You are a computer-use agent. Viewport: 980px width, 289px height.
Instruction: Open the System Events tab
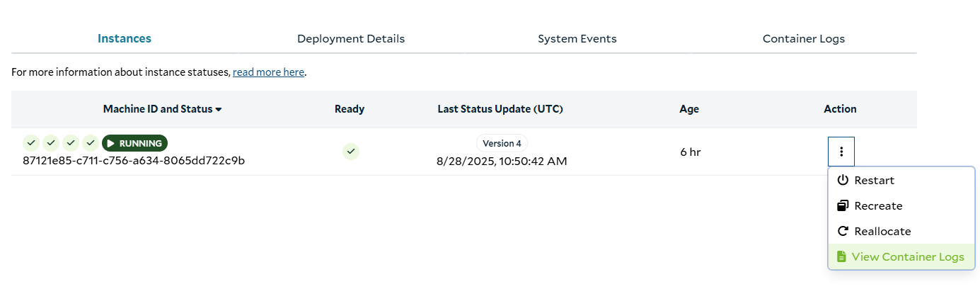click(577, 38)
